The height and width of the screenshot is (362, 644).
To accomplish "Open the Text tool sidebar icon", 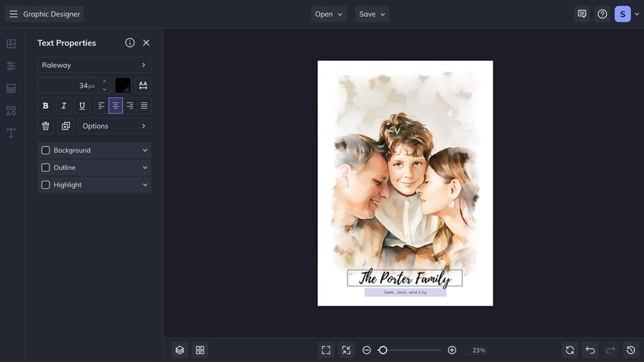I will [11, 133].
